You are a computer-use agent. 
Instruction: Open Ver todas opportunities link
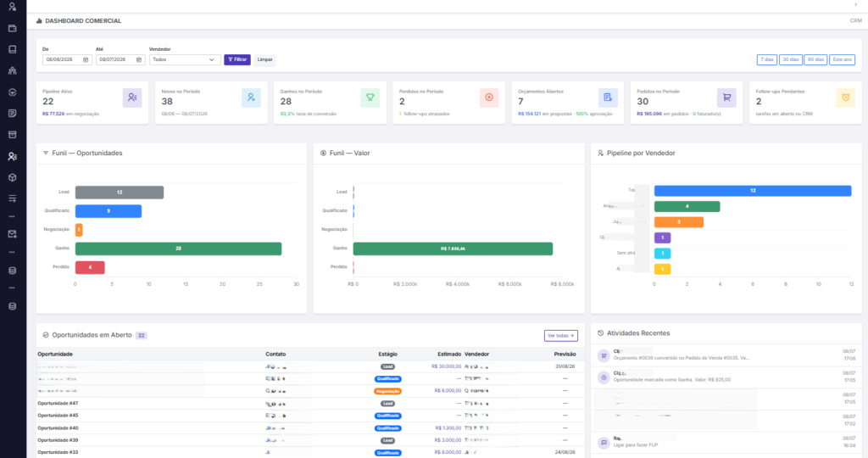[561, 336]
